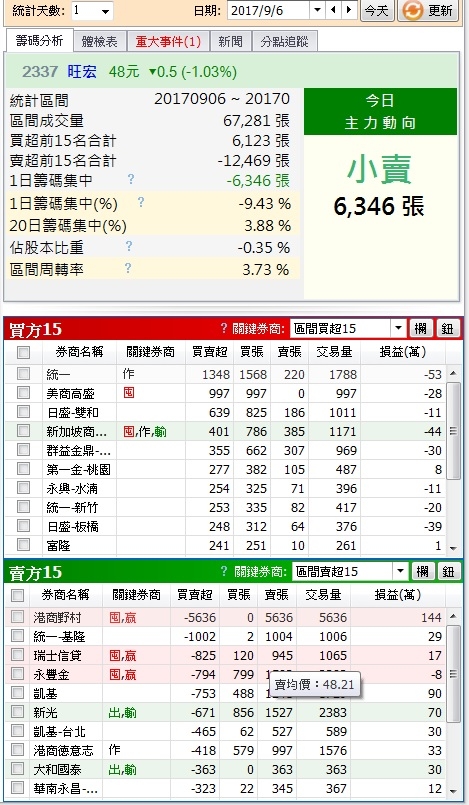Sort buyers table by 損益(萬) column
469x805 pixels.
coord(403,352)
